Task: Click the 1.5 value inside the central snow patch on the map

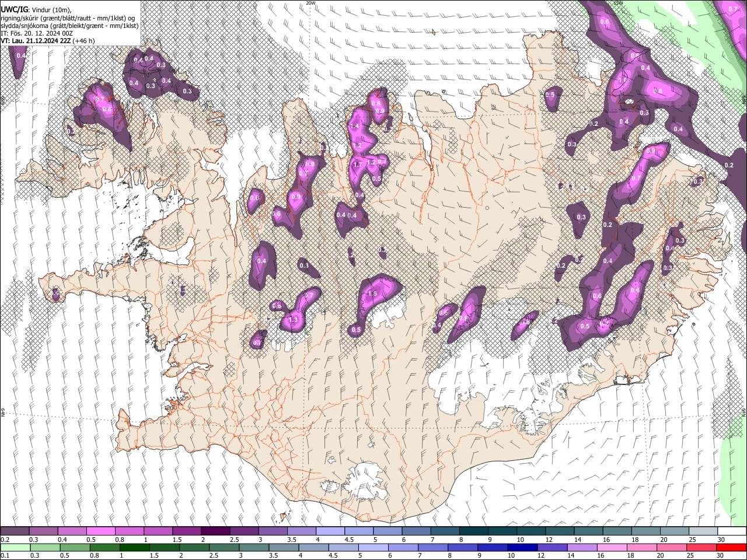Action: coord(372,293)
